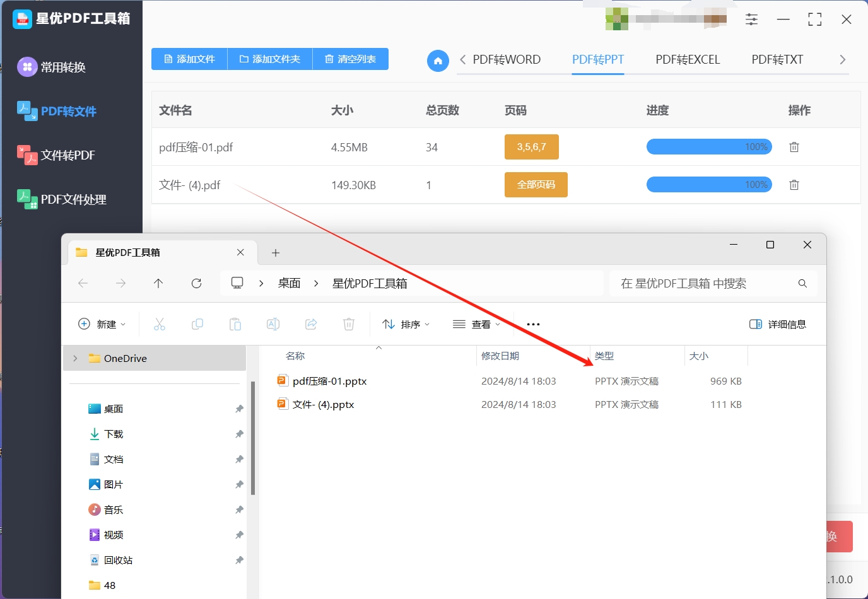Delete the 文件- (4).pdf row
Screen dimensions: 868x599
794,185
